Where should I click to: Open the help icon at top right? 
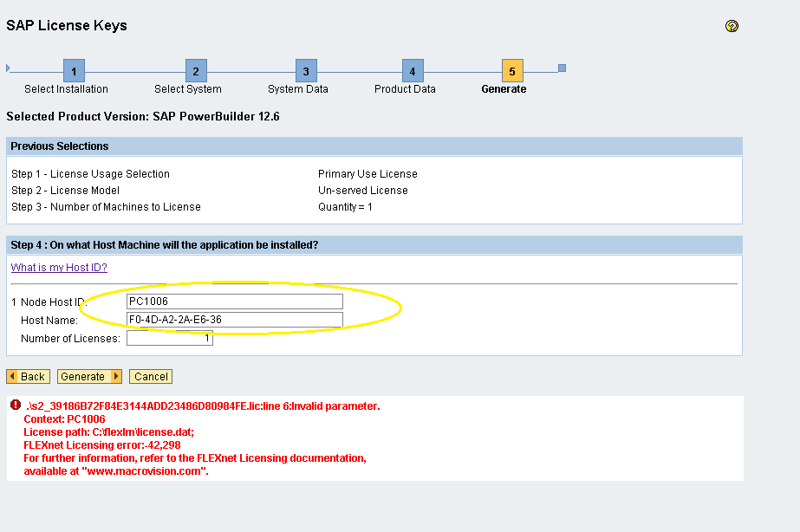(x=732, y=26)
